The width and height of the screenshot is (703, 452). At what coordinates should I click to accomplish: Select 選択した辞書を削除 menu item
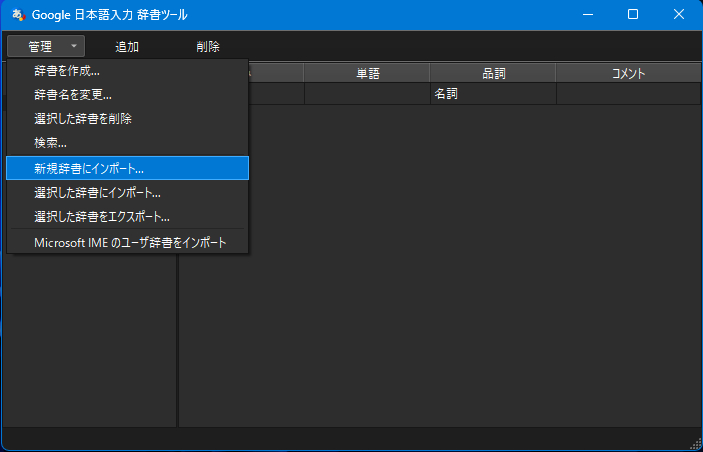coord(127,119)
